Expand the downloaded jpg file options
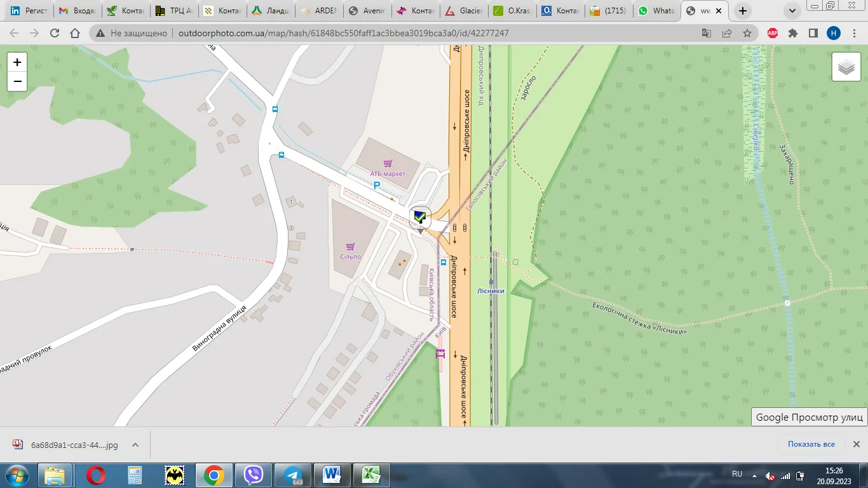 pos(135,445)
